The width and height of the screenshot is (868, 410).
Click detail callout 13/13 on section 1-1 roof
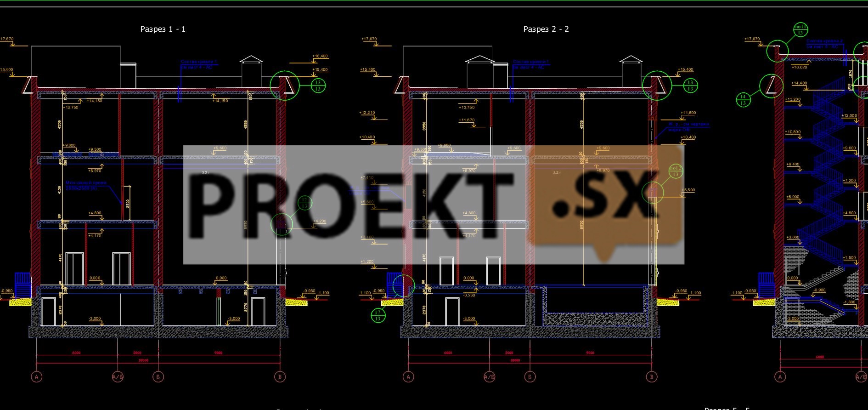(x=318, y=85)
